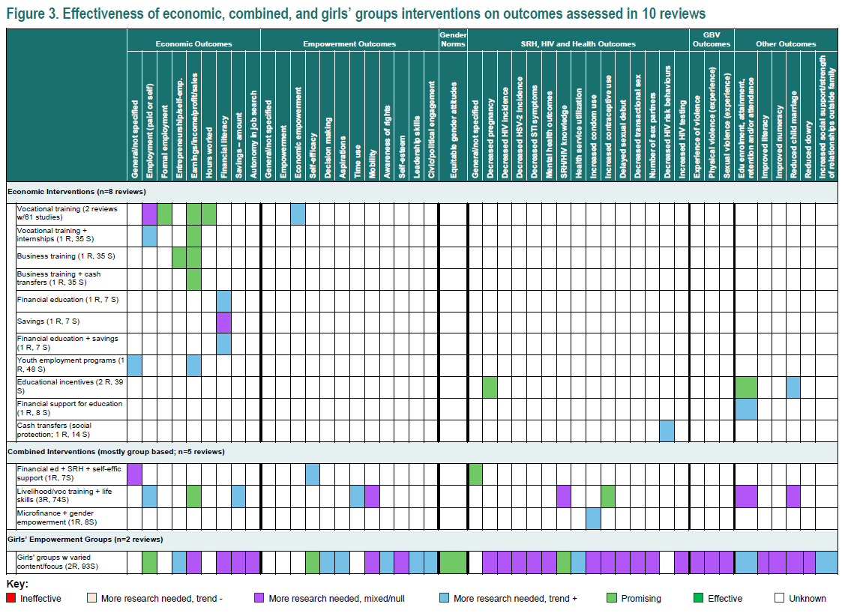Click 'Livelihood/voc training + life skills' label
The image size is (845, 616).
point(64,495)
